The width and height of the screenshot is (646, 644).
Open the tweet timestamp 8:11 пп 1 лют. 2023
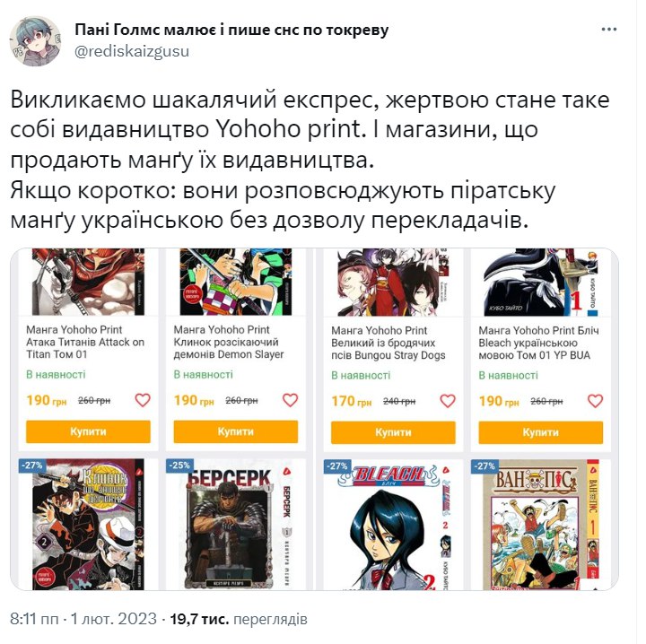pos(83,619)
